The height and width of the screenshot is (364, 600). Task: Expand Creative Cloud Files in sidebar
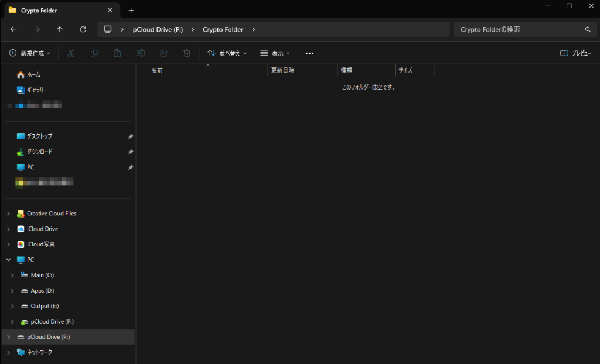click(8, 214)
